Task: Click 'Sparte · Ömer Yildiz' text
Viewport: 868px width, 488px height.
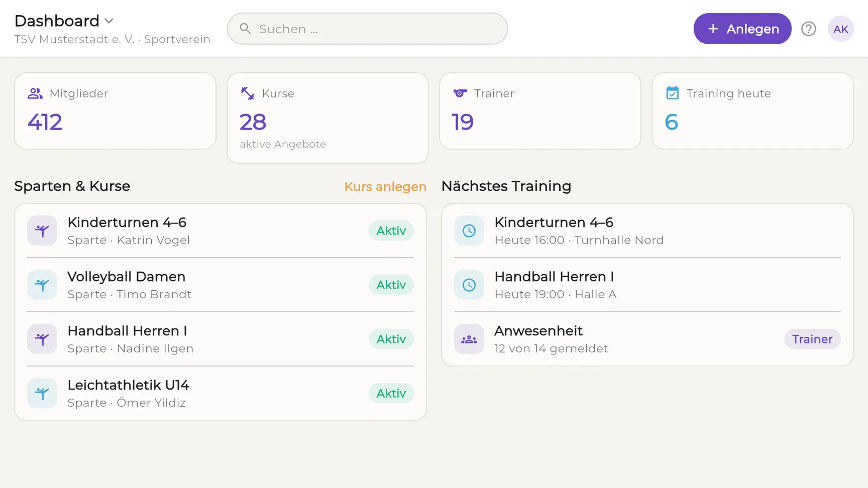Action: 127,403
